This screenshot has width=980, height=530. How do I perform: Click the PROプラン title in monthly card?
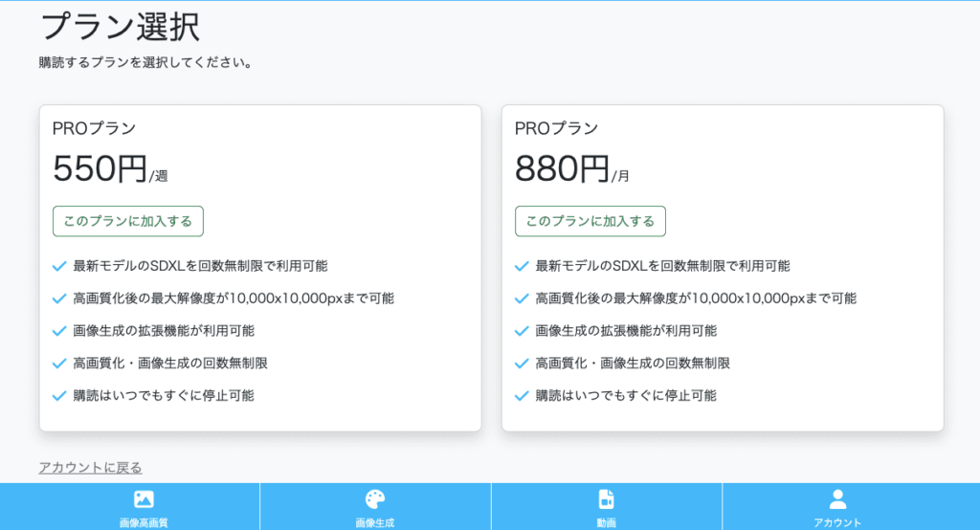click(557, 129)
